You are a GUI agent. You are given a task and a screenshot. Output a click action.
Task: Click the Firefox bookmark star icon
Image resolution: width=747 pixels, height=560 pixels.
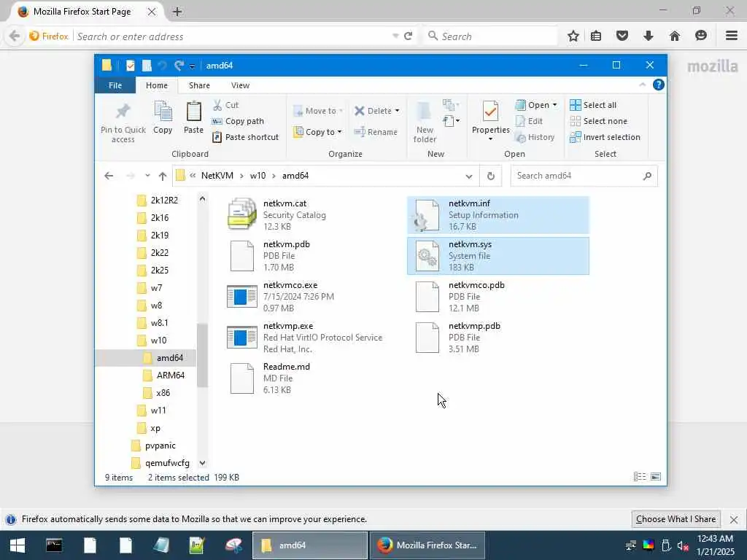pos(573,36)
